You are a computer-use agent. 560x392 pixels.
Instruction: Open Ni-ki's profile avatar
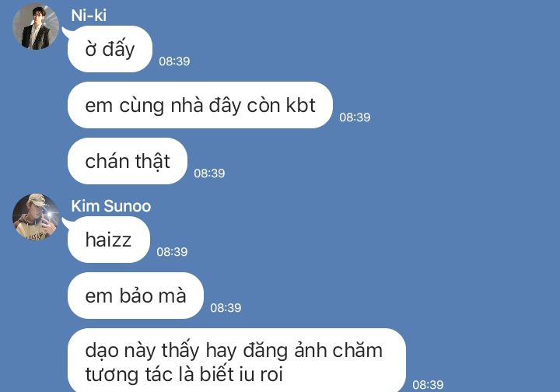pyautogui.click(x=36, y=26)
